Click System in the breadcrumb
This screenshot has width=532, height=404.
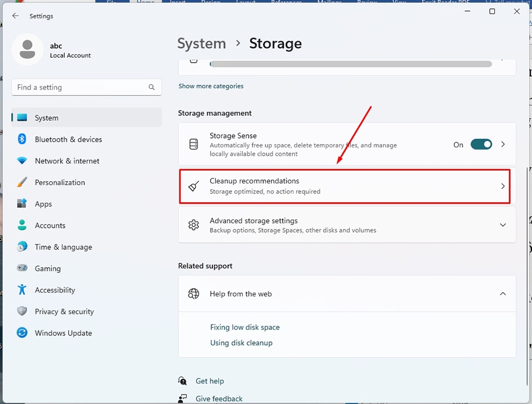click(202, 43)
